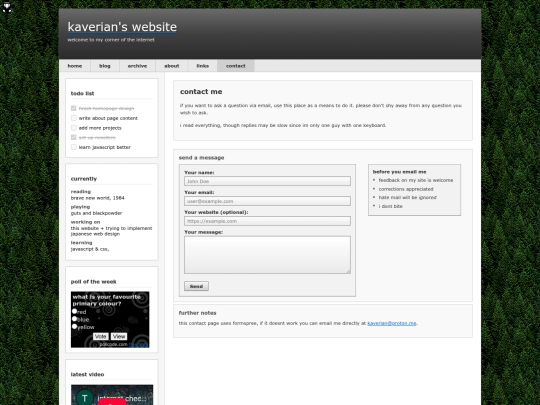Click the currently heading
The width and height of the screenshot is (540, 405).
coord(84,179)
